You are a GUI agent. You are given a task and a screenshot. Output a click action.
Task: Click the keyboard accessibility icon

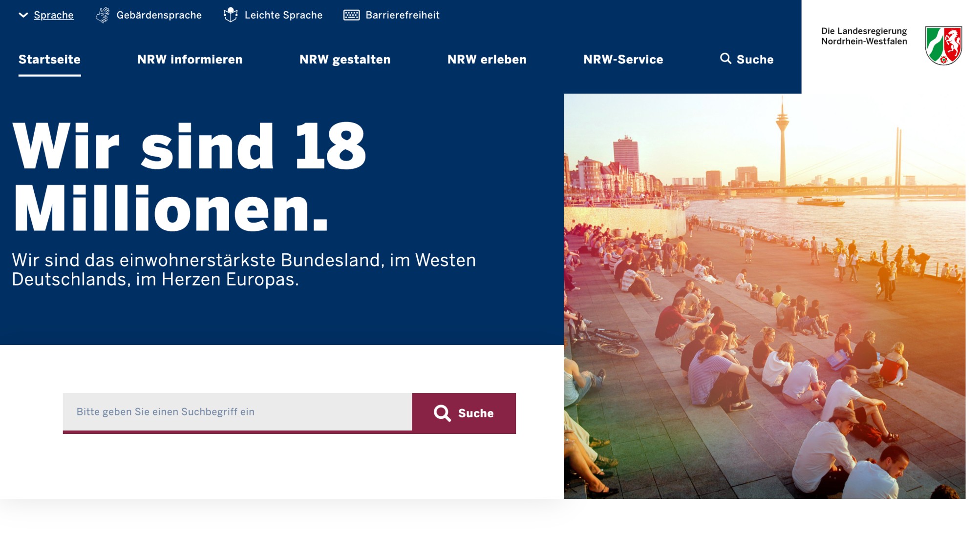click(x=351, y=15)
